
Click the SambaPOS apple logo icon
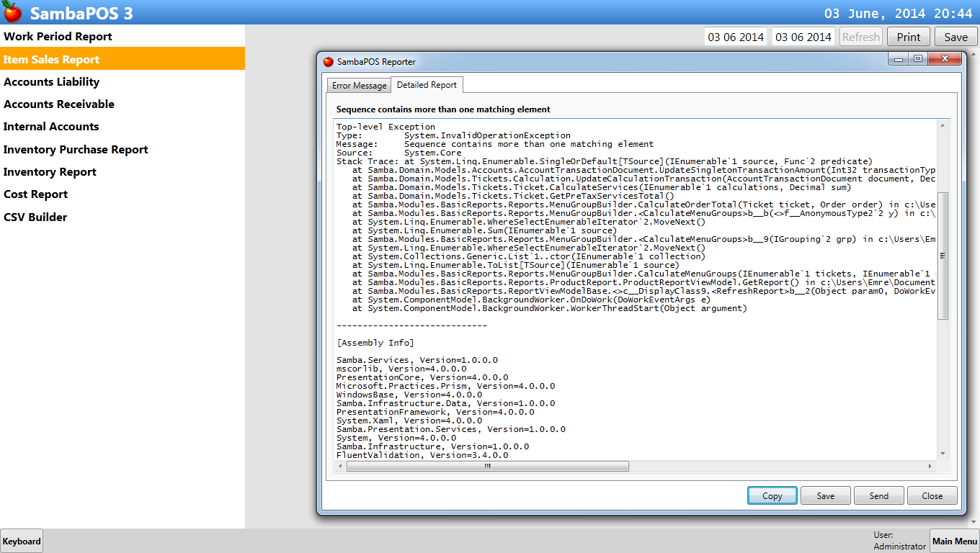pyautogui.click(x=12, y=12)
